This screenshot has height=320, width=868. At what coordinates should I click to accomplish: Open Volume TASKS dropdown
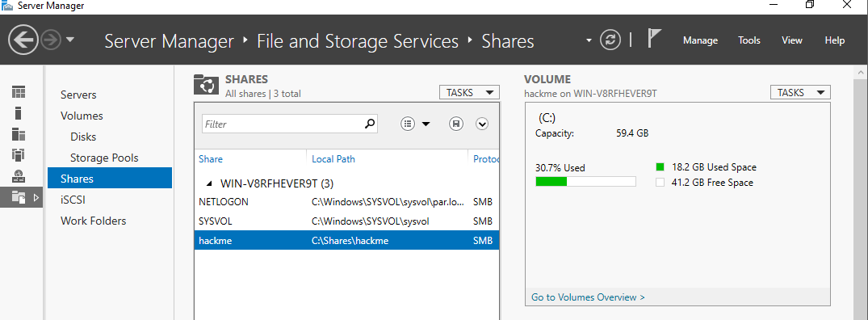click(x=800, y=92)
